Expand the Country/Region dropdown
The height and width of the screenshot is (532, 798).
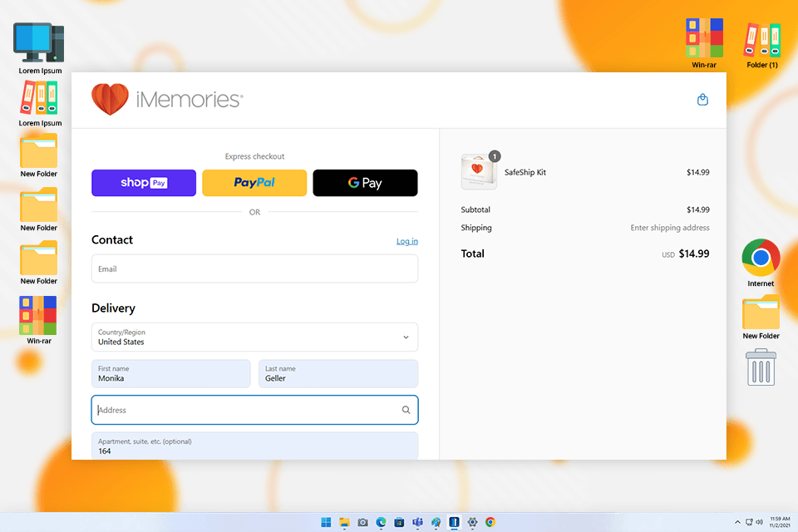(x=254, y=337)
